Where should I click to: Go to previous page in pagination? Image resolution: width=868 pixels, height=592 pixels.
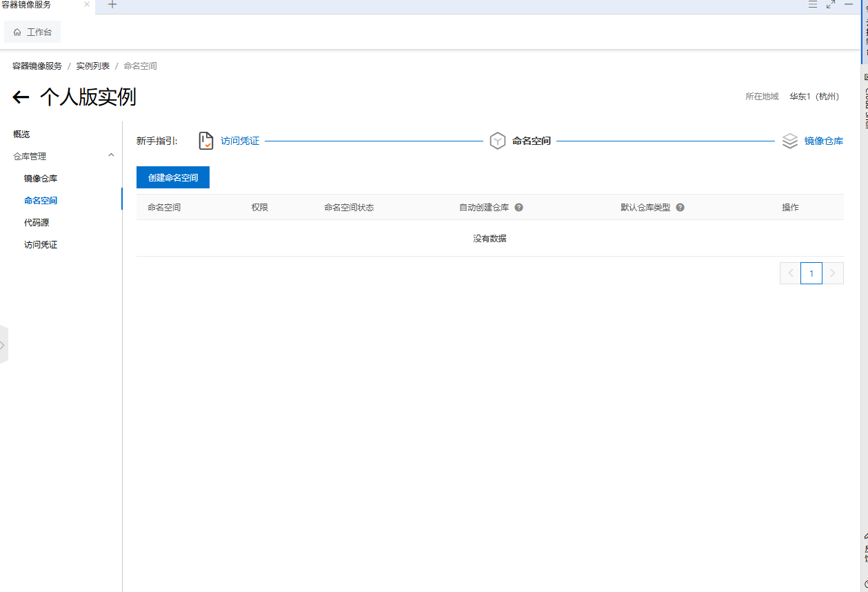pos(790,273)
